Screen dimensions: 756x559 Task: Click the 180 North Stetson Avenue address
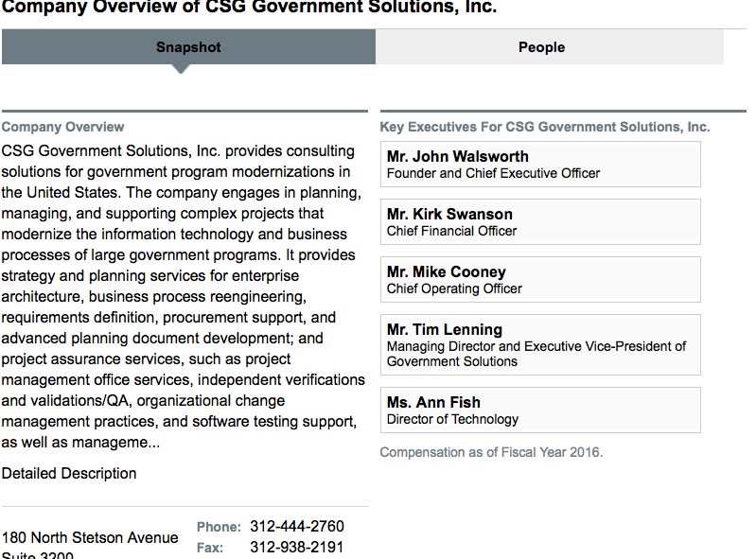click(x=90, y=538)
